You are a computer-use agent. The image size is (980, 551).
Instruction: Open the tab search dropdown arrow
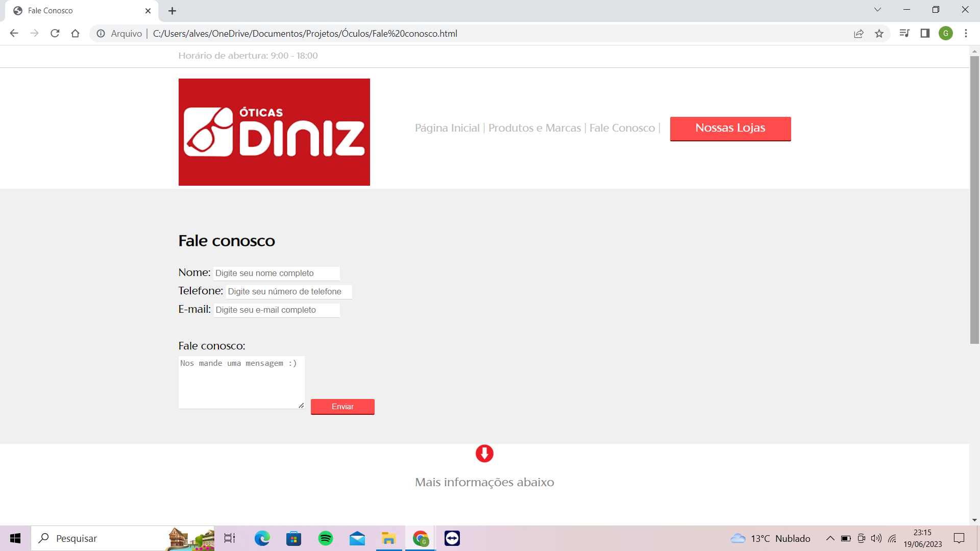point(877,10)
